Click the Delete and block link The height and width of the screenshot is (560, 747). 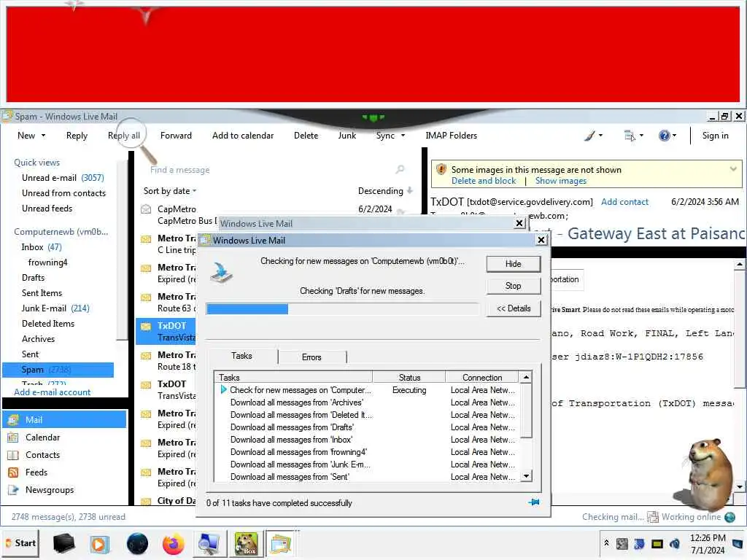(484, 181)
